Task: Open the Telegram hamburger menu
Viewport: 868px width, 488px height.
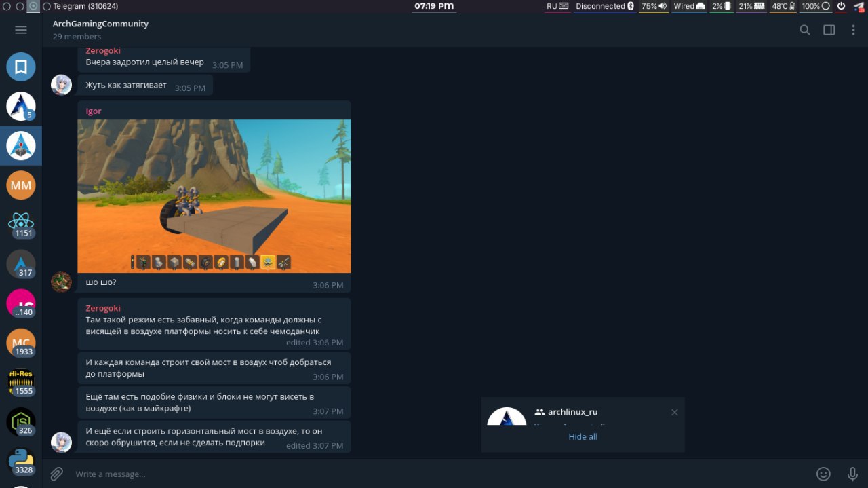Action: [x=20, y=30]
